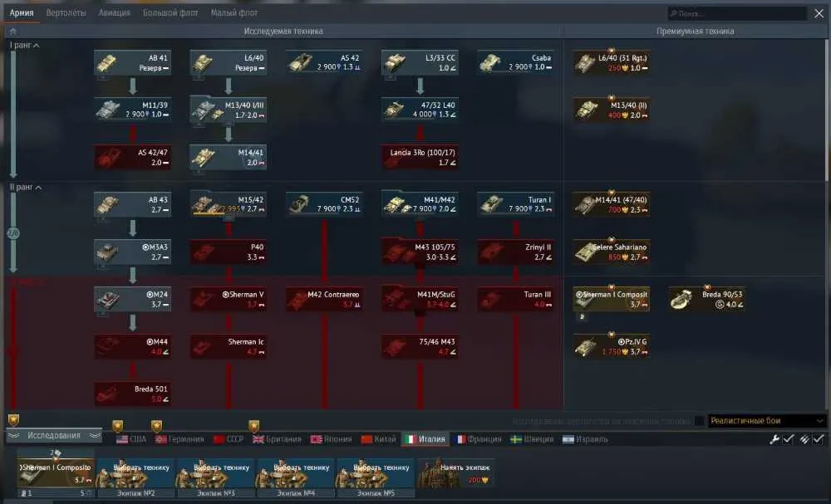Viewport: 831px width, 504px height.
Task: Switch to the Авиация tab
Action: pyautogui.click(x=114, y=12)
